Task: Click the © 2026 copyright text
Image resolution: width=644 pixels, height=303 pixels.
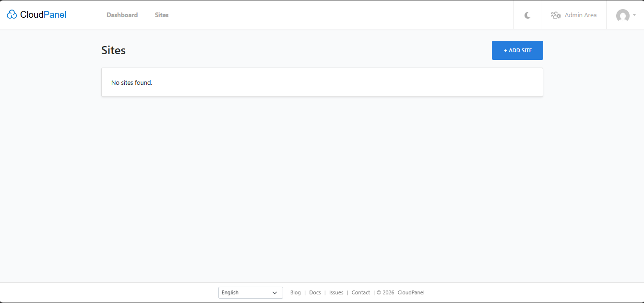Action: [x=385, y=292]
